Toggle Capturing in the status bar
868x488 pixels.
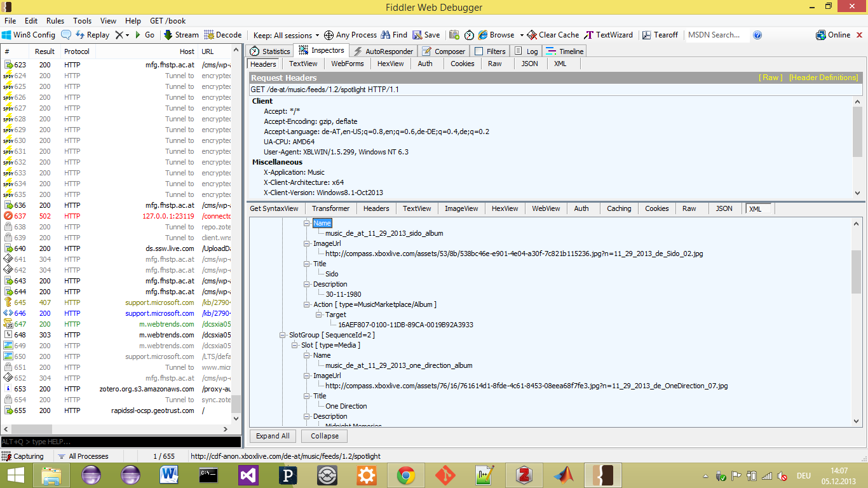23,456
